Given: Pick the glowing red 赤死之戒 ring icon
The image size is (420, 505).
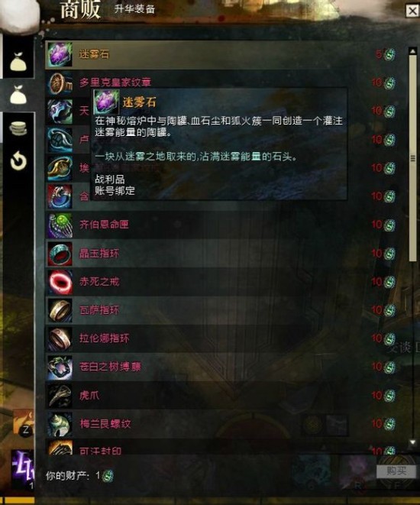Looking at the screenshot, I should 60,282.
